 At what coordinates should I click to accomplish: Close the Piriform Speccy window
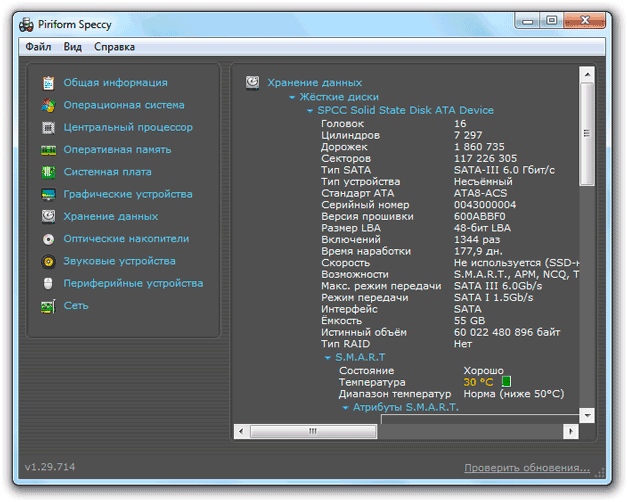[x=584, y=20]
